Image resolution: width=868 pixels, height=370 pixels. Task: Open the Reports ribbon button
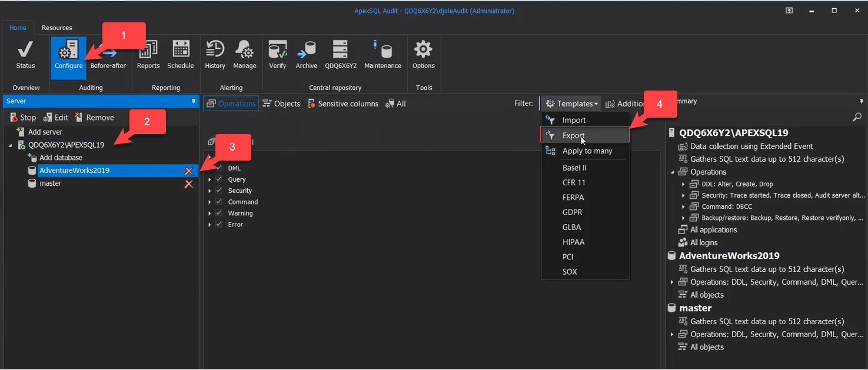coord(148,55)
